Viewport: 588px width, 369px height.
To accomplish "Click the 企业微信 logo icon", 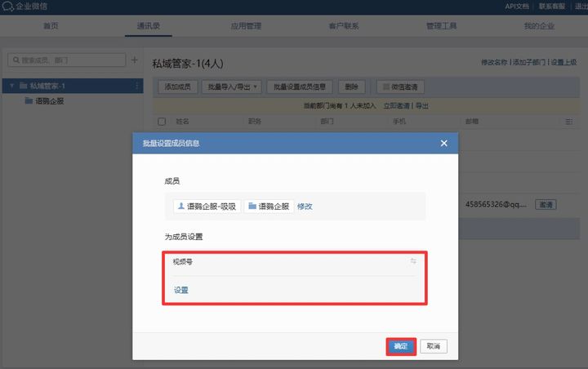I will click(8, 7).
